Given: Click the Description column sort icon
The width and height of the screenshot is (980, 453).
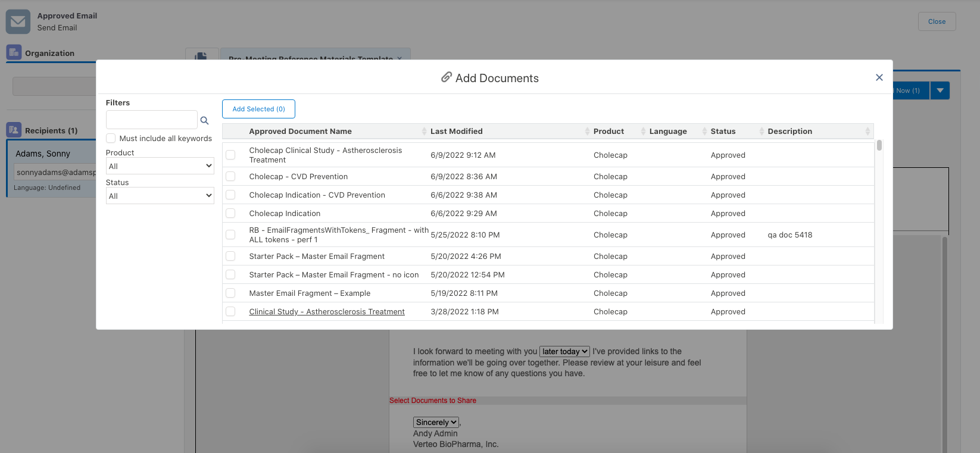Looking at the screenshot, I should pos(867,132).
